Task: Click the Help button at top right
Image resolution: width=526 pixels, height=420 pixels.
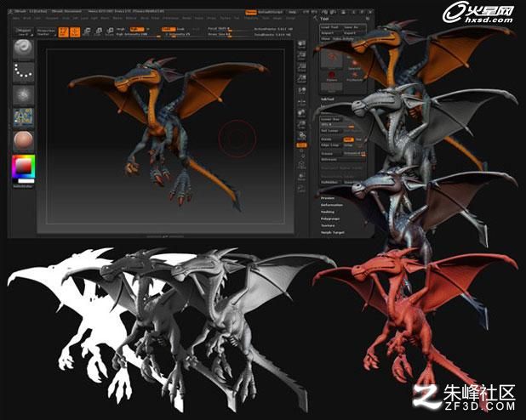Action: tap(292, 13)
